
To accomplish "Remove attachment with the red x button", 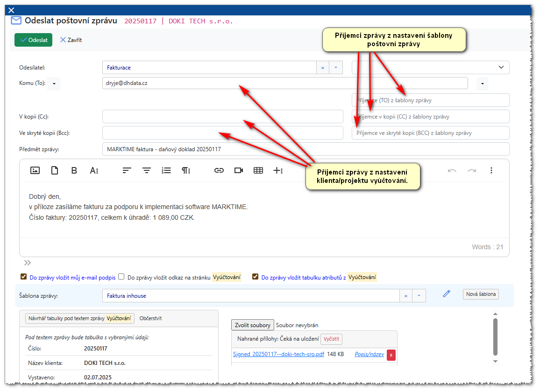I will pos(391,355).
